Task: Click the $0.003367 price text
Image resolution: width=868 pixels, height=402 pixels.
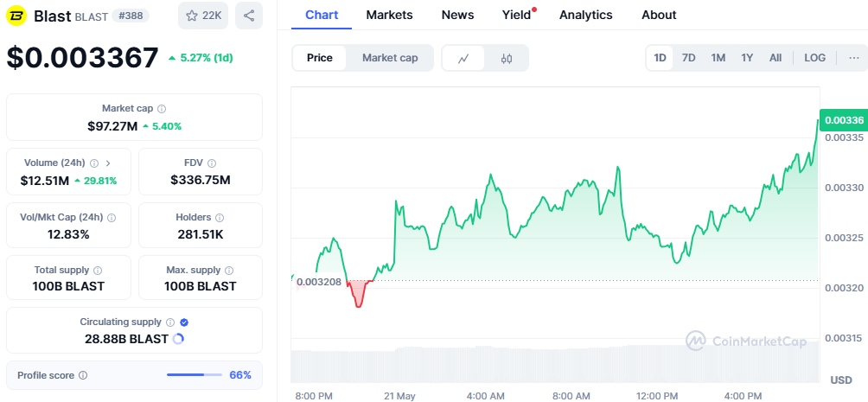Action: 82,58
